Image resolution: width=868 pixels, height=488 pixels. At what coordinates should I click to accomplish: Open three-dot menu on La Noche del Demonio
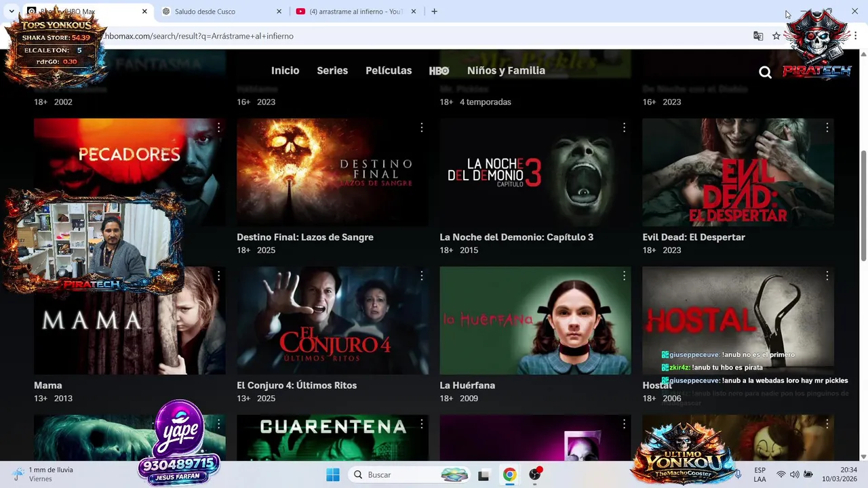[x=624, y=127]
